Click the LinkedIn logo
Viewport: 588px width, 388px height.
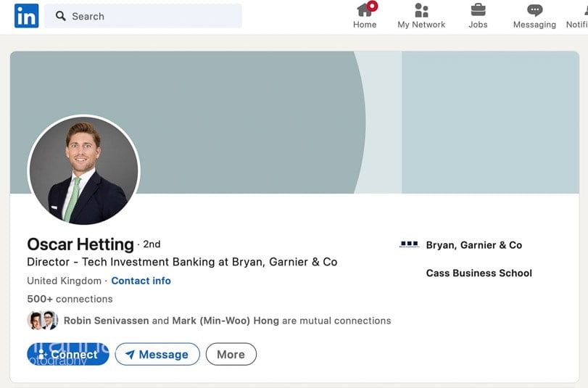(x=26, y=16)
